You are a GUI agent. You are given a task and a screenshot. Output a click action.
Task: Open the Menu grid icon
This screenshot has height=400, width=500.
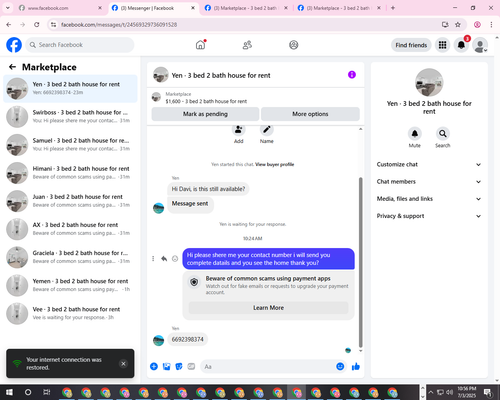[x=442, y=45]
